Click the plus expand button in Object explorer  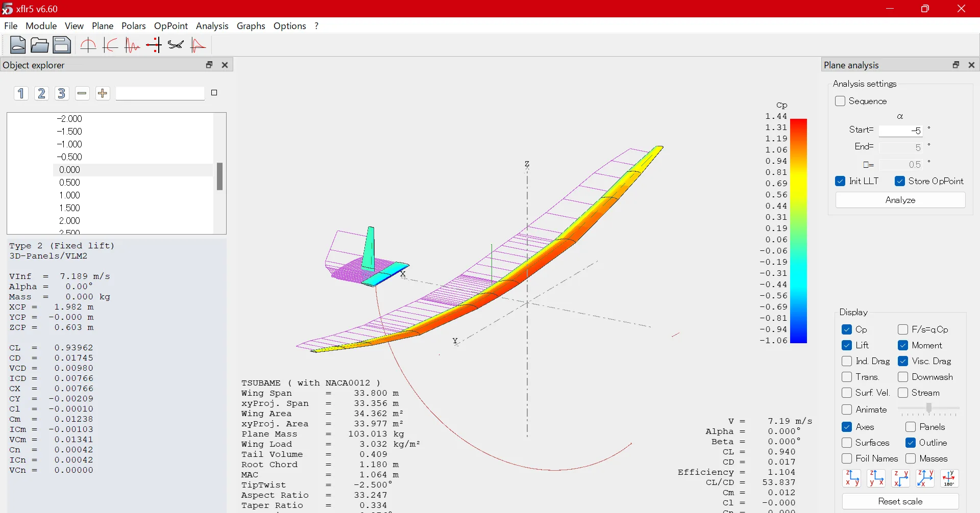[103, 93]
